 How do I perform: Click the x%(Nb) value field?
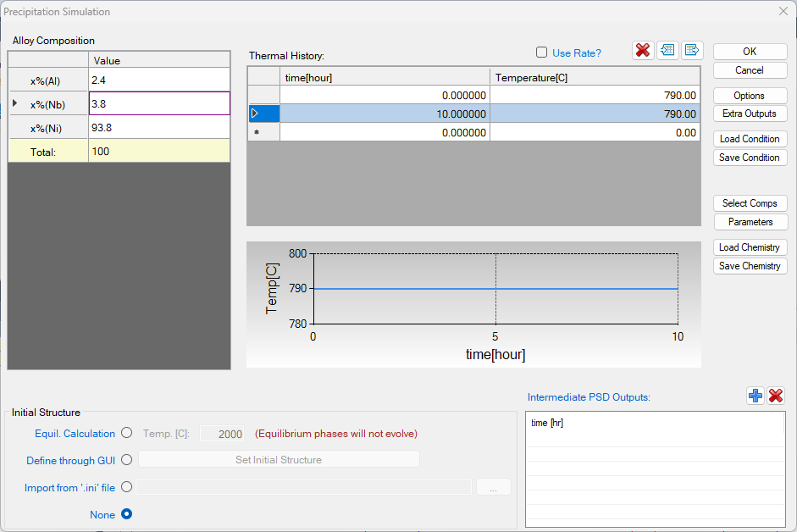159,104
